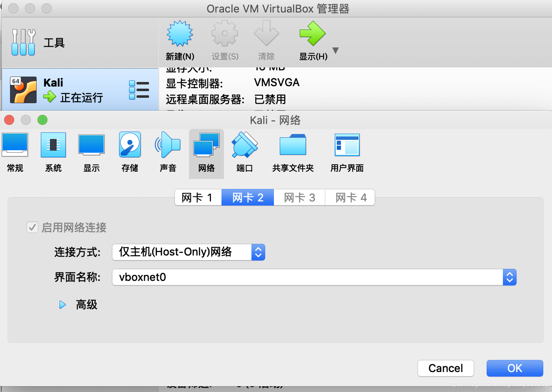
Task: Open the Kali VM list menu icon
Action: coord(139,90)
